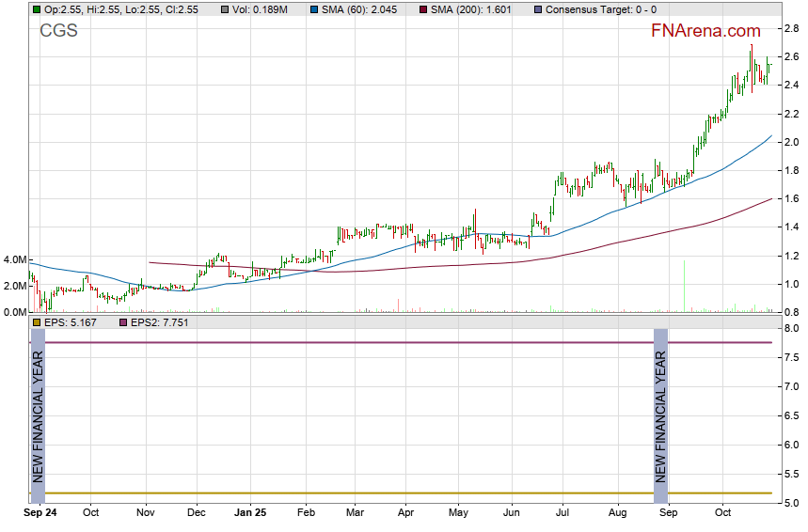This screenshot has width=808, height=532.
Task: Click the 'EPS2: 7.751' legend text
Action: 159,322
